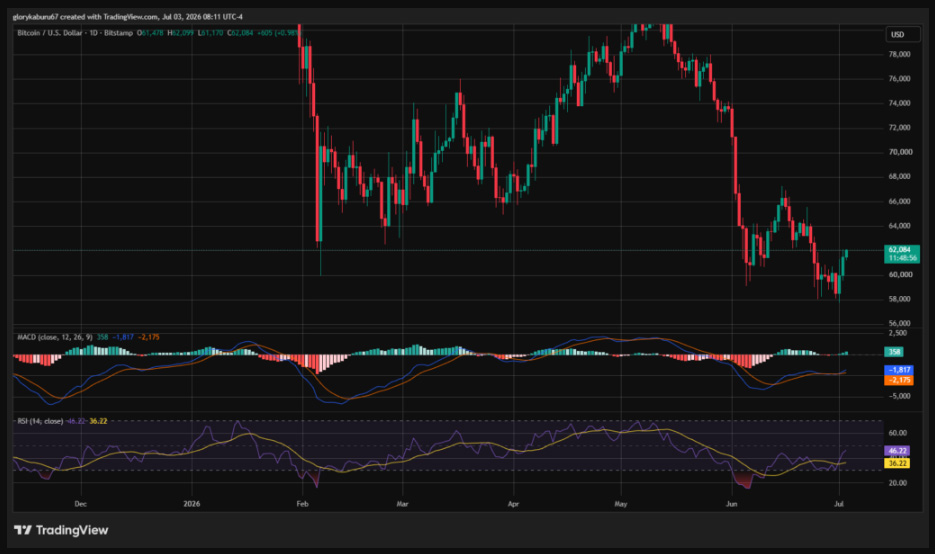Open the Bitcoin / U.S. Dollar symbol legend

click(75, 33)
